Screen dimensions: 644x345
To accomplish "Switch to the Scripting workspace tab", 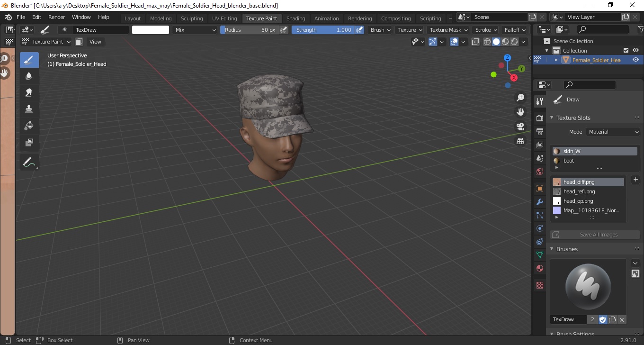I will [x=430, y=18].
